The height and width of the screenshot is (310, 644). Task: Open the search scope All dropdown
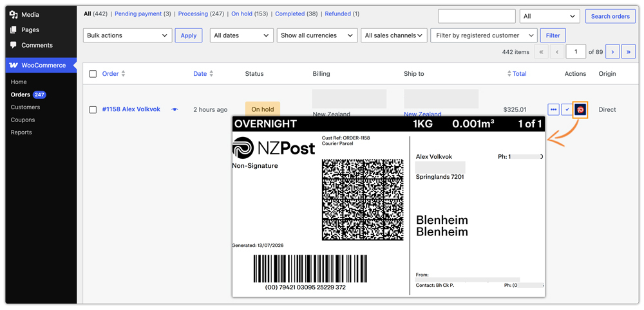coord(549,17)
